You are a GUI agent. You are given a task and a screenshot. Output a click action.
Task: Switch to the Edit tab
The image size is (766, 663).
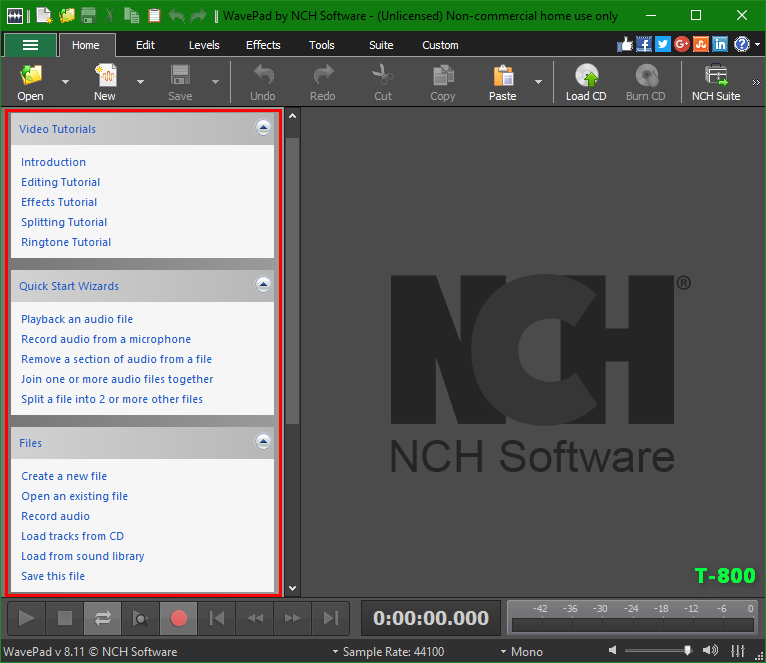click(x=145, y=45)
